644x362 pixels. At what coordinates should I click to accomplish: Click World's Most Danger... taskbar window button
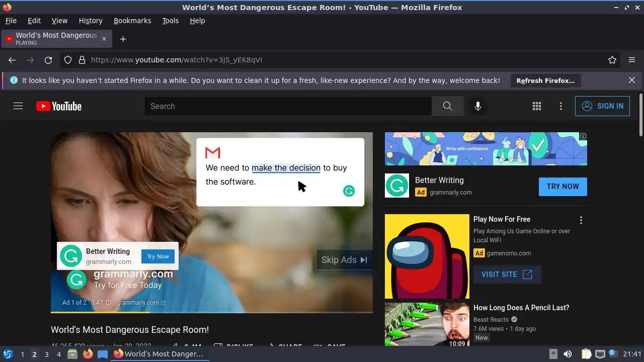click(159, 354)
